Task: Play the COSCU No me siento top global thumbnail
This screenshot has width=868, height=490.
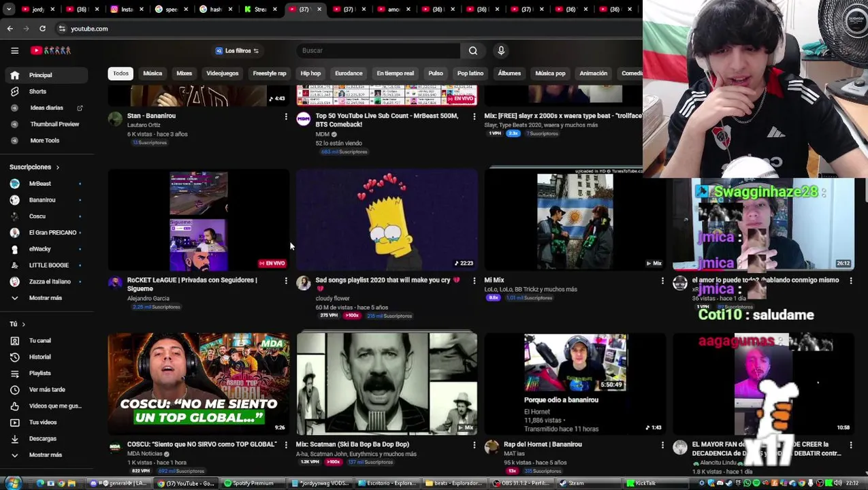Action: (x=198, y=384)
